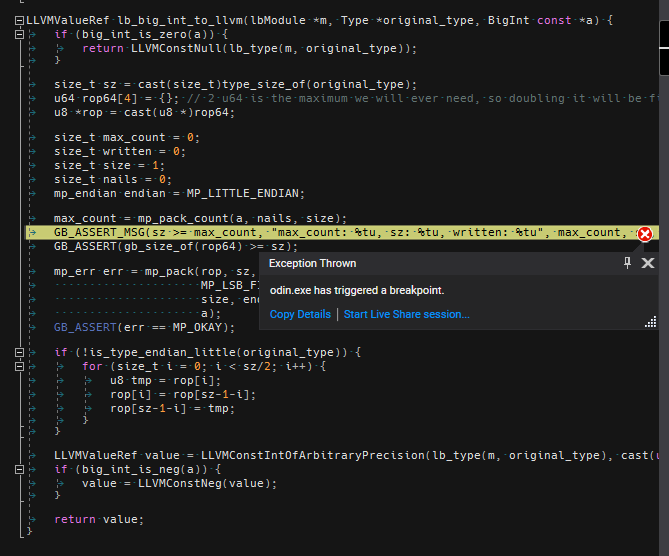Click 'u8 tmp = rop[i];' line

(x=166, y=380)
